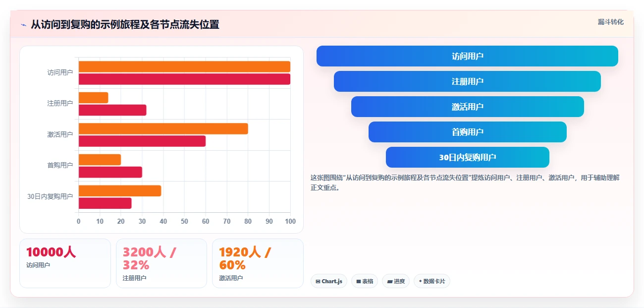The image size is (644, 308).
Task: Click the 访问用户 caption under 10000人
Action: click(x=38, y=265)
